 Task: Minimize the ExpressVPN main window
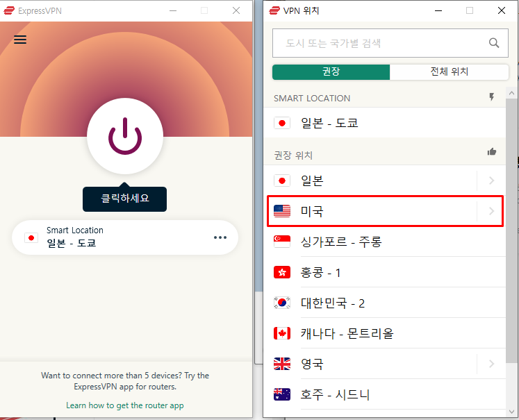click(x=173, y=10)
